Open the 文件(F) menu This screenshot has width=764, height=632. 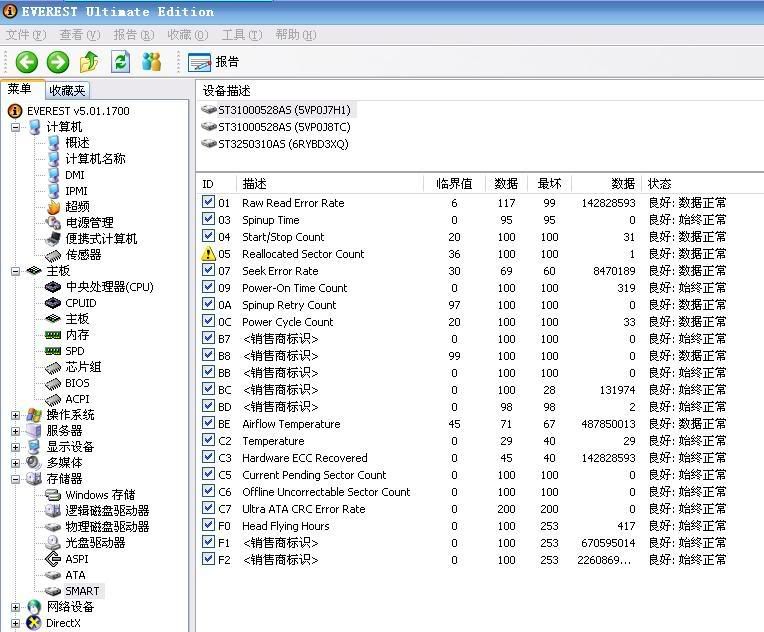coord(25,35)
